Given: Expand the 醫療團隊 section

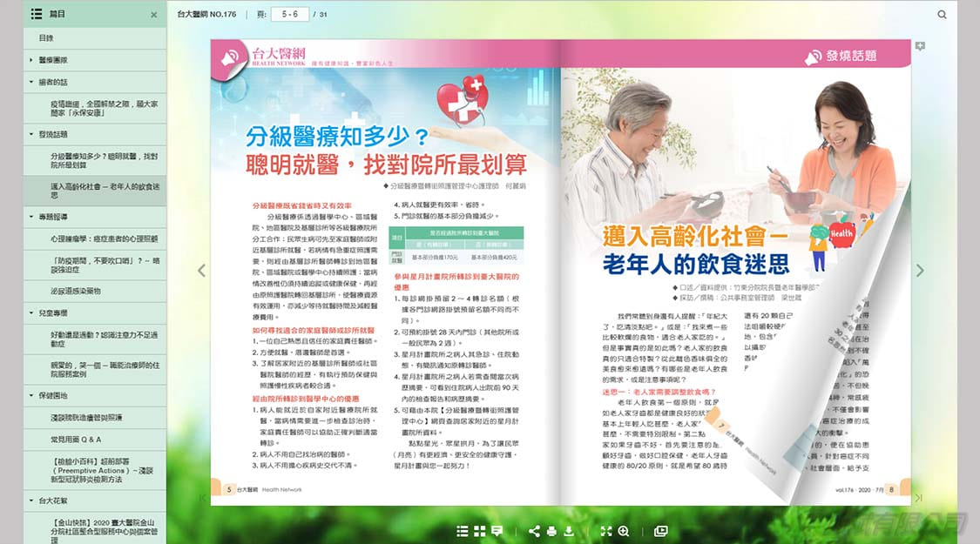Looking at the screenshot, I should coord(95,60).
